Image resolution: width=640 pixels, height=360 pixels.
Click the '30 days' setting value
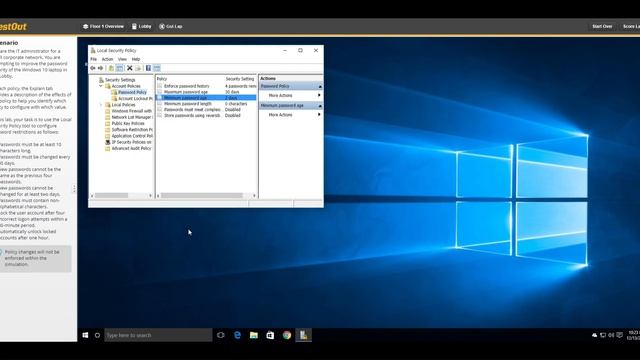232,92
